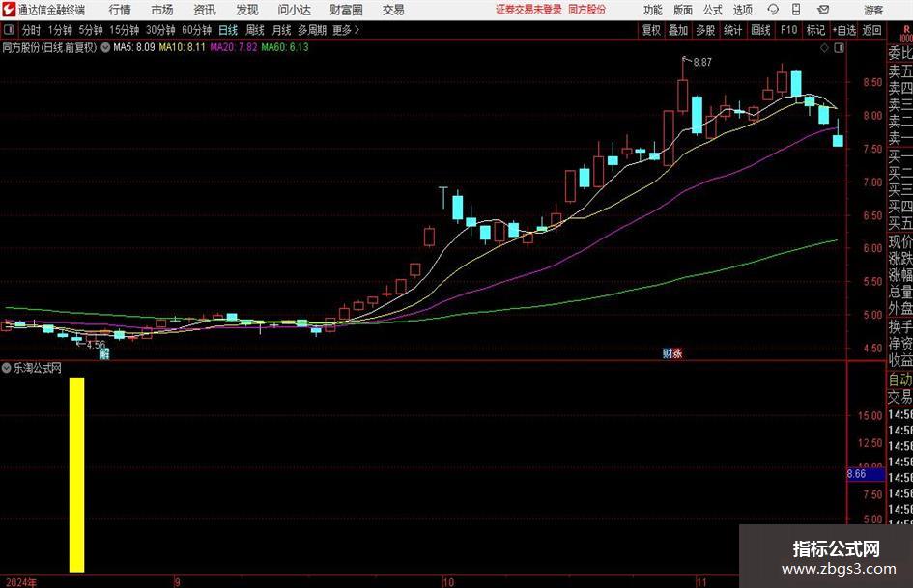Open the 多周期 multi-period view
The width and height of the screenshot is (913, 588).
[312, 30]
